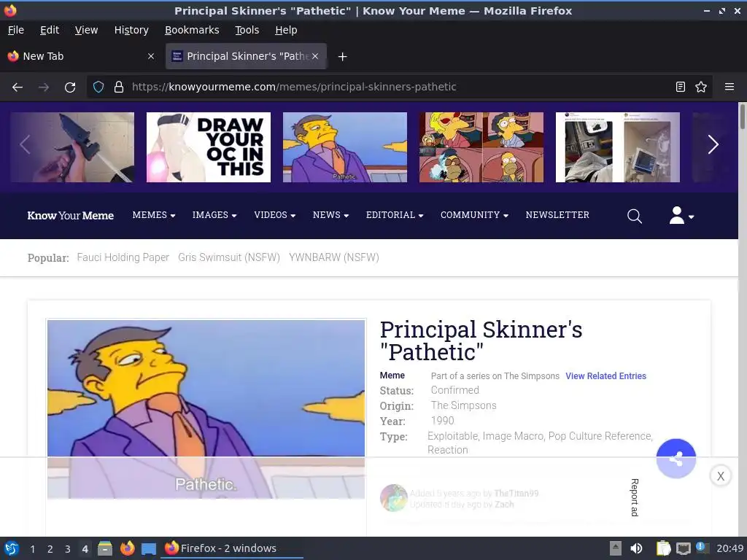The image size is (747, 560).
Task: Open the Tools menu
Action: click(x=247, y=30)
